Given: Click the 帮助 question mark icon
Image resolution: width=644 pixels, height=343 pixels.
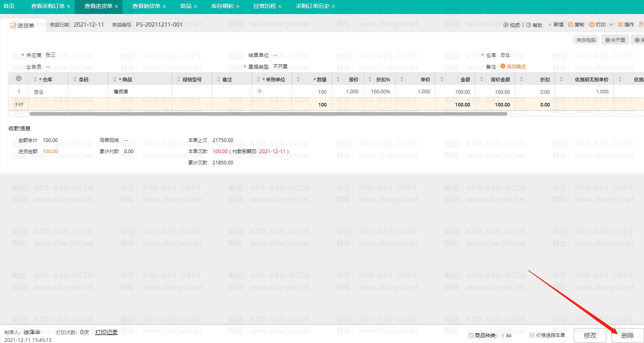Looking at the screenshot, I should pyautogui.click(x=529, y=25).
